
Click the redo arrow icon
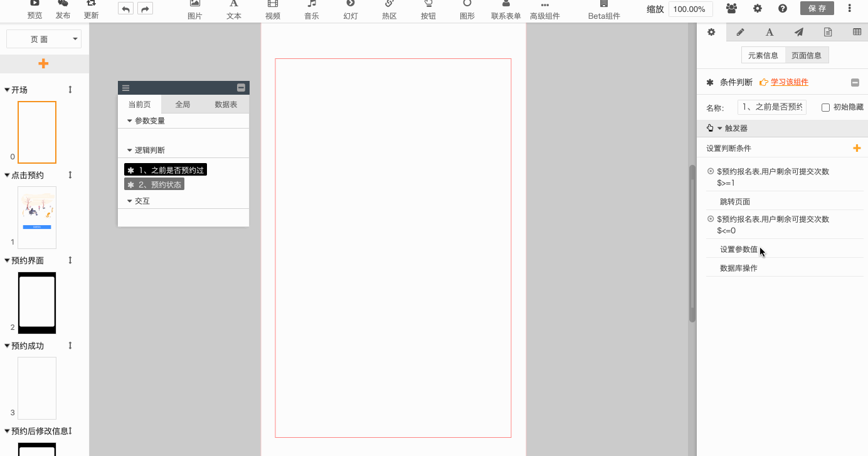(145, 9)
